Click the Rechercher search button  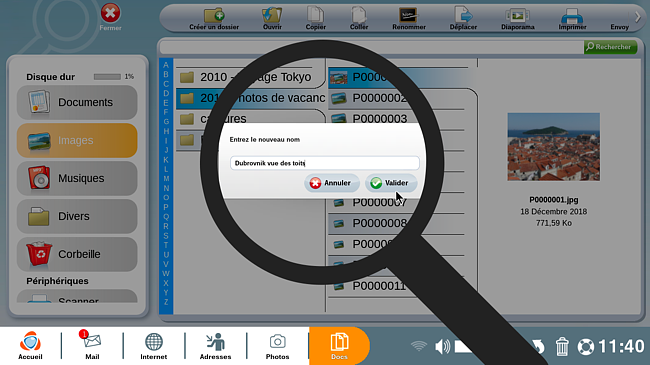610,47
